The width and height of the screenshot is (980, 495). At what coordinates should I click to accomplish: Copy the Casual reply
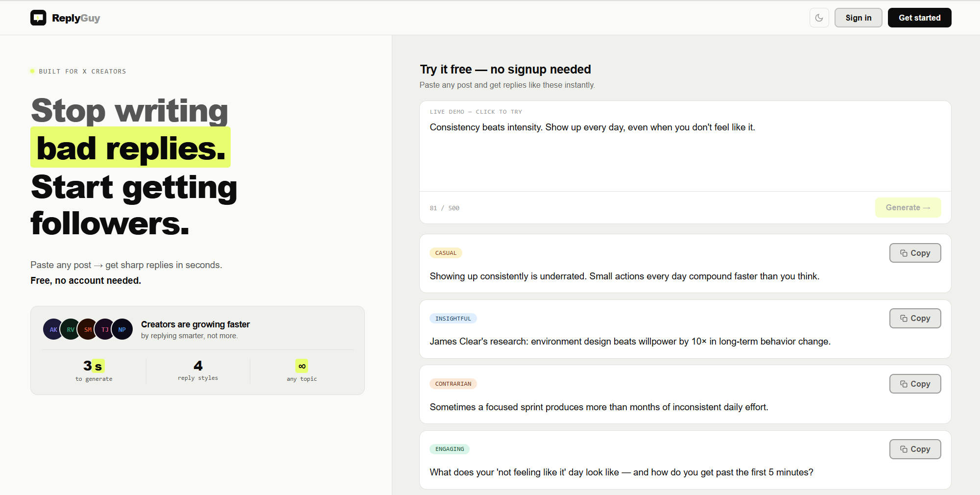(x=915, y=253)
